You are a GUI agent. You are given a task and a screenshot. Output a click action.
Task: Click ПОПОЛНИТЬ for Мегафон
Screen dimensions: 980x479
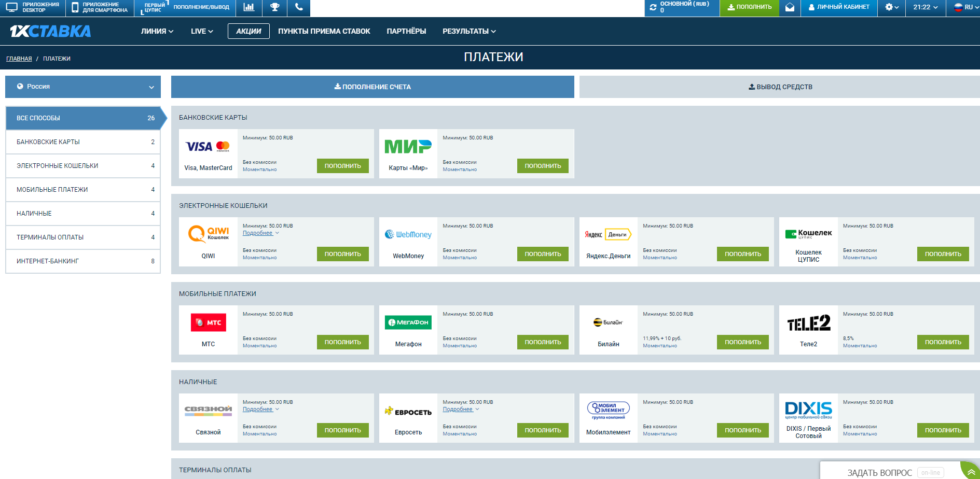pyautogui.click(x=543, y=342)
